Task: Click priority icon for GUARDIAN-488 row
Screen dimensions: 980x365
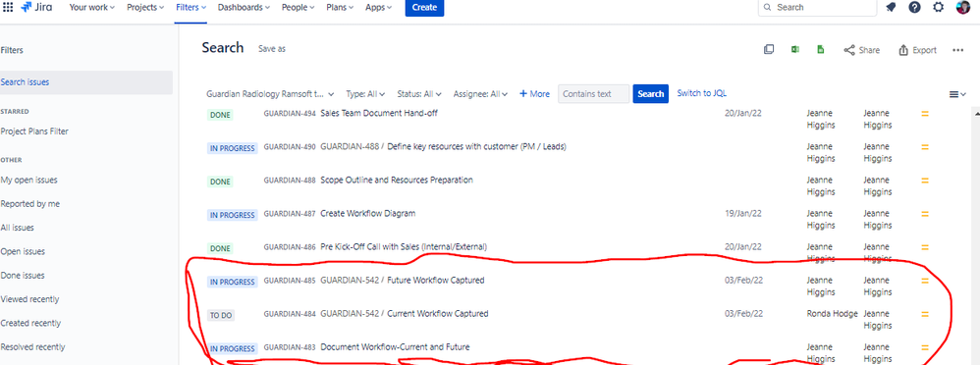Action: (x=925, y=181)
